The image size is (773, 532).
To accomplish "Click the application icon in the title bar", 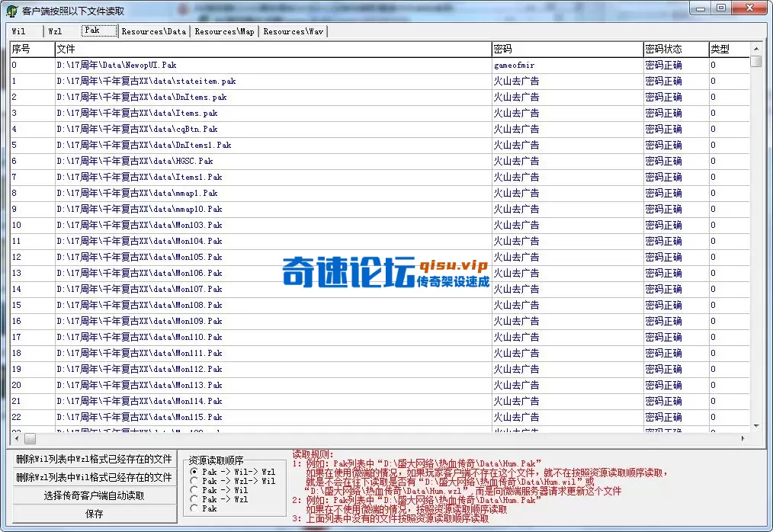I will [10, 10].
